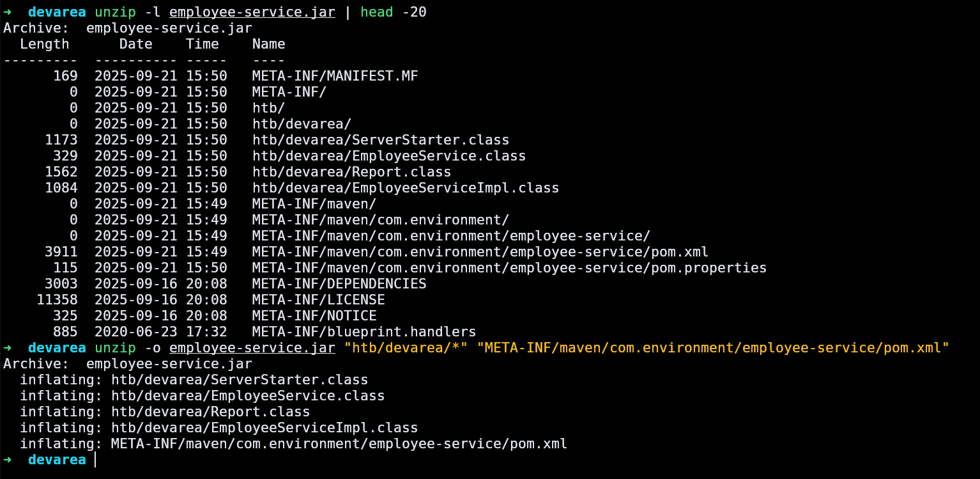Click the quoted pom.xml path argument
Viewport: 980px width, 479px height.
[x=713, y=348]
